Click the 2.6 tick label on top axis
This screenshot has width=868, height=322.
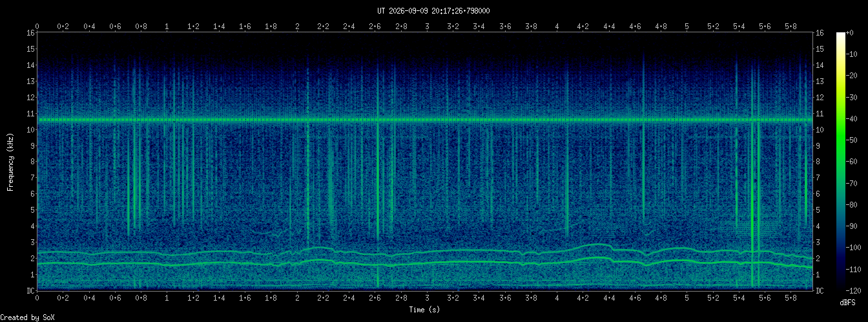click(x=375, y=27)
